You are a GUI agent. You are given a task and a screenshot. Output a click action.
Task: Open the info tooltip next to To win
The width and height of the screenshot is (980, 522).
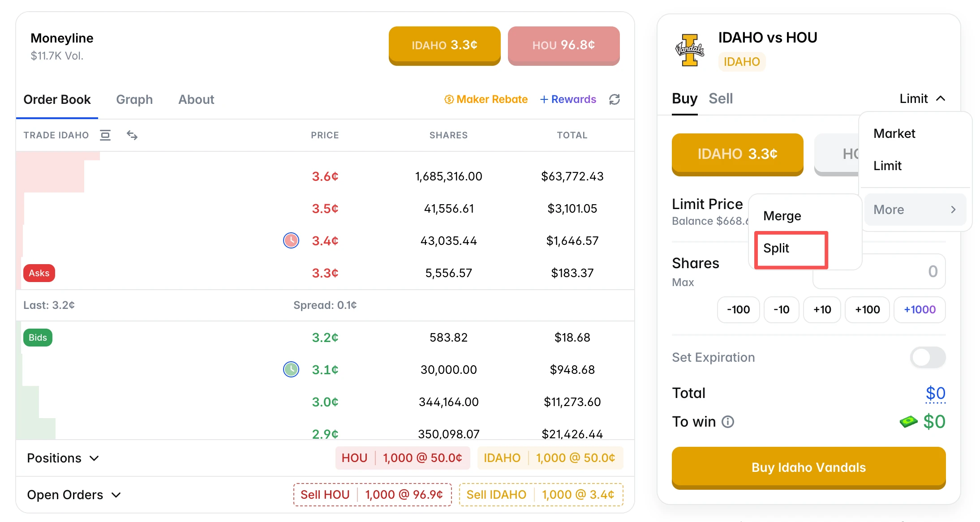[728, 421]
